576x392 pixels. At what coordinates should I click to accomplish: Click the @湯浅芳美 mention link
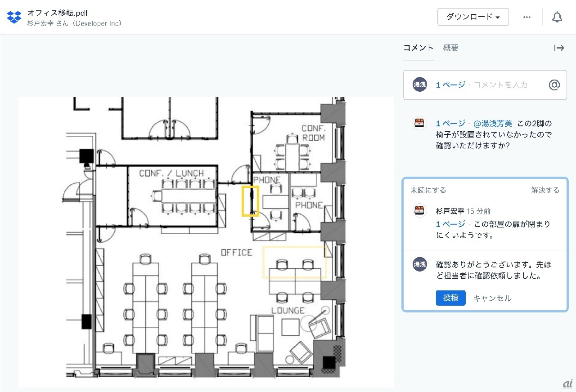(493, 124)
